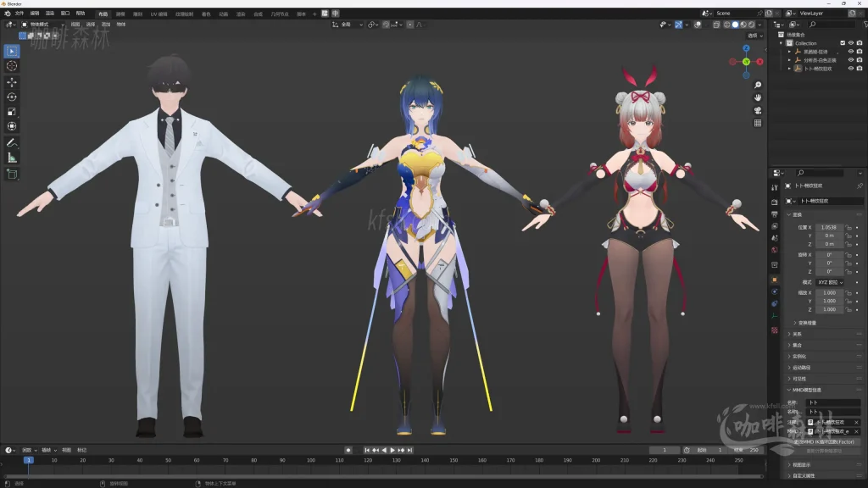Image resolution: width=868 pixels, height=488 pixels.
Task: Add a new workspace tab with plus
Action: 314,14
